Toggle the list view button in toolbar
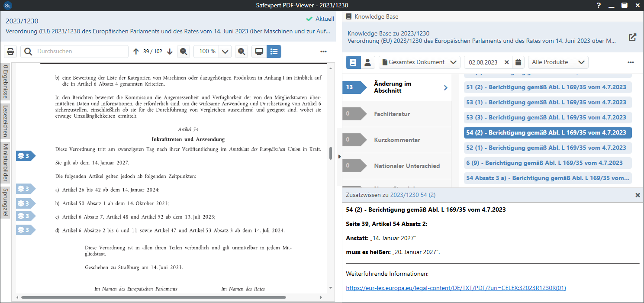 pyautogui.click(x=274, y=52)
